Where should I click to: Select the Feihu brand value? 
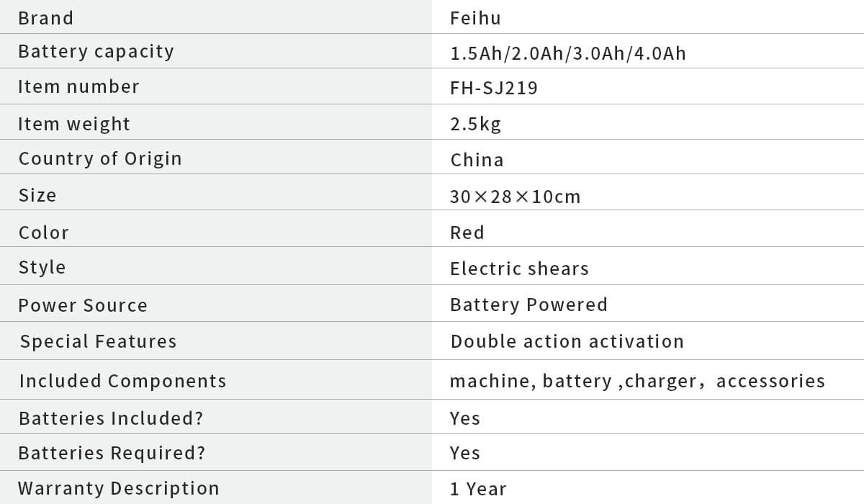click(x=475, y=18)
